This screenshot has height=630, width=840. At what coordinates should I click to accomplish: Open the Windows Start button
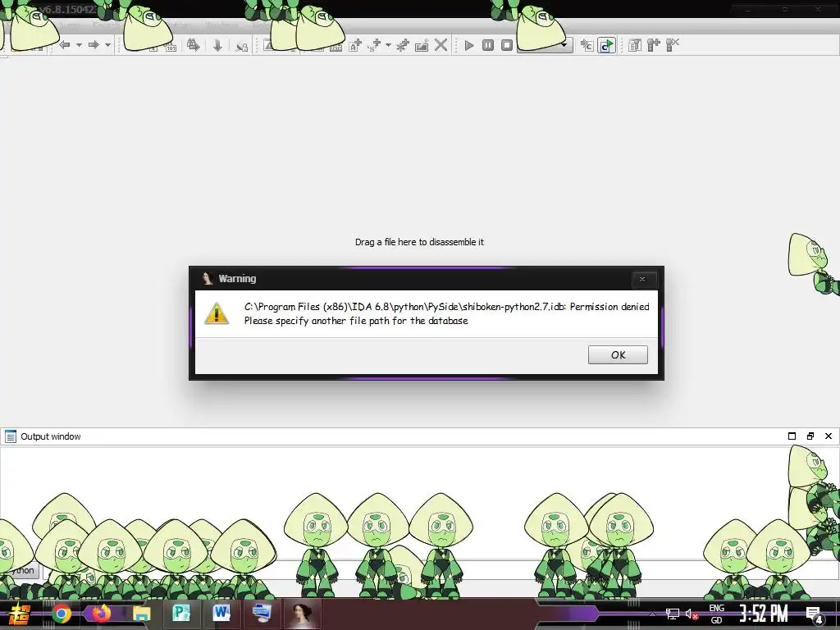tap(20, 614)
